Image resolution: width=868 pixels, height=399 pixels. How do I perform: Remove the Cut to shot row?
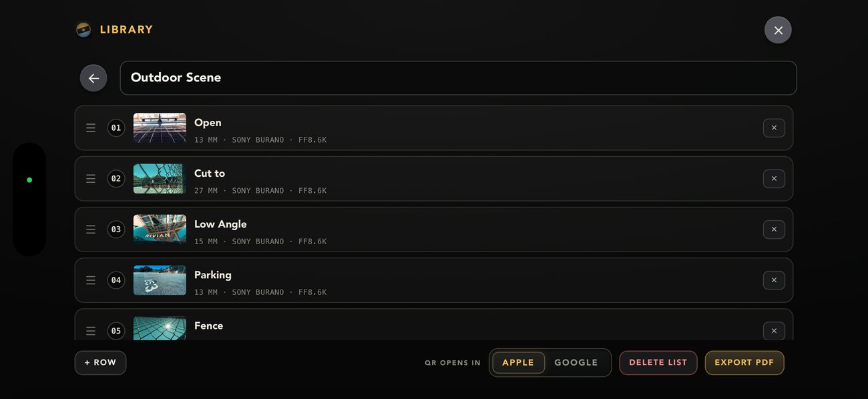click(774, 179)
